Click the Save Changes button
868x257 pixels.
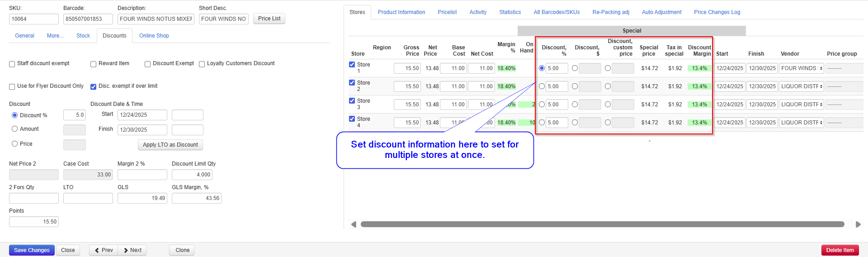[32, 250]
